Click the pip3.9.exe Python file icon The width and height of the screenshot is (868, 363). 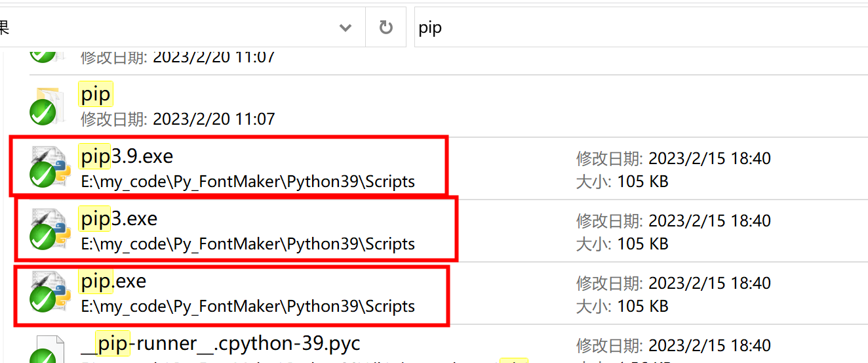pyautogui.click(x=50, y=167)
